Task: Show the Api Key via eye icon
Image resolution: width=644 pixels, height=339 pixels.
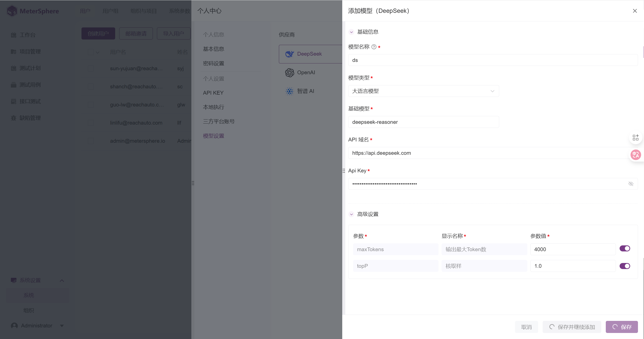Action: [631, 184]
